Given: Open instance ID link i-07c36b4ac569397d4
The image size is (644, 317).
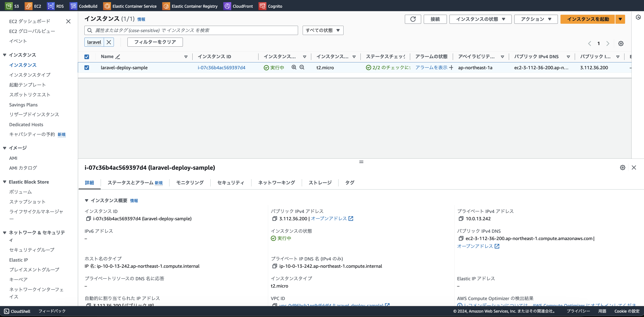Looking at the screenshot, I should [221, 67].
